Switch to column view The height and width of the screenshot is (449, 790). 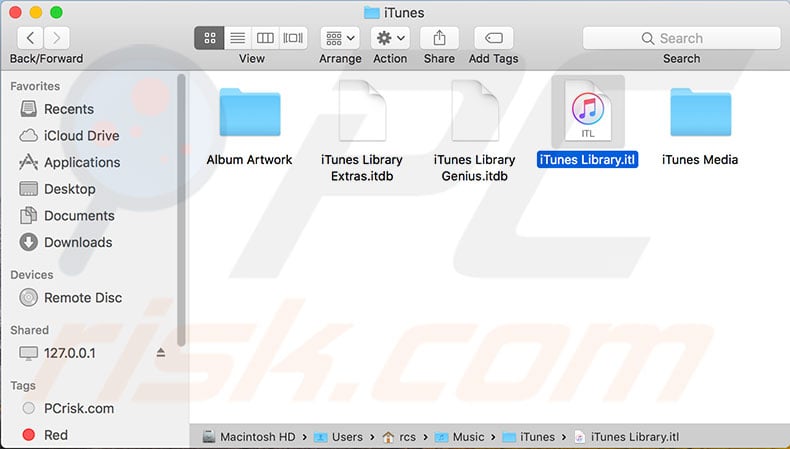[265, 38]
